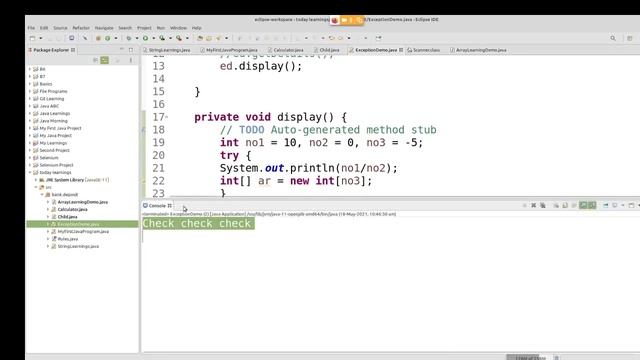The width and height of the screenshot is (640, 360).
Task: Open the Navigate menu
Action: point(104,28)
